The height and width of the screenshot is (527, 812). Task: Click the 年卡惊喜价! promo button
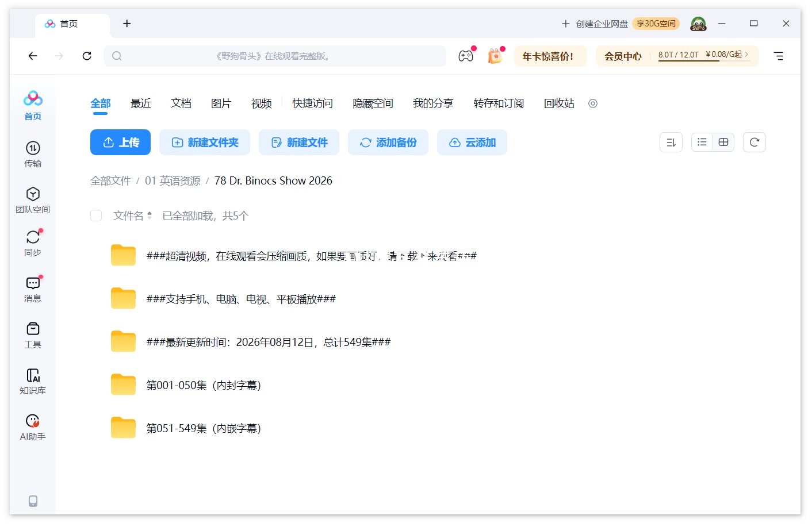[550, 56]
